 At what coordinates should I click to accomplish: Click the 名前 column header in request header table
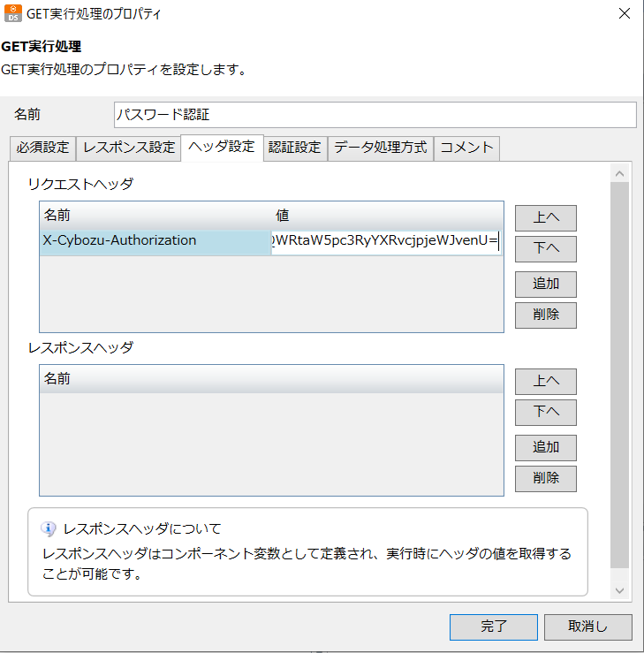[x=155, y=216]
